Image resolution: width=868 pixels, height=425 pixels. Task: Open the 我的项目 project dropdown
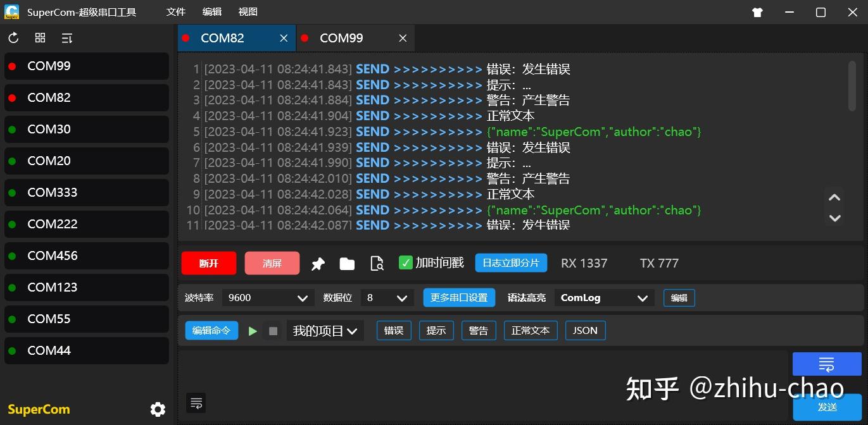(325, 330)
